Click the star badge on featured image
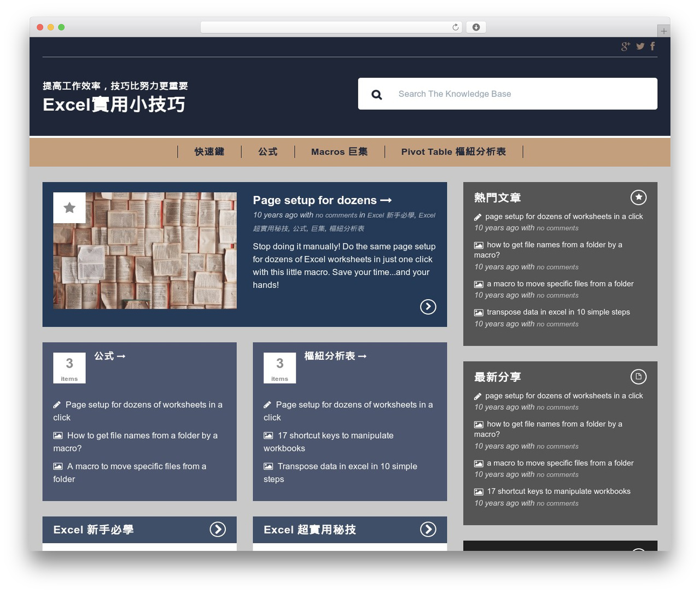The image size is (700, 593). (x=69, y=208)
